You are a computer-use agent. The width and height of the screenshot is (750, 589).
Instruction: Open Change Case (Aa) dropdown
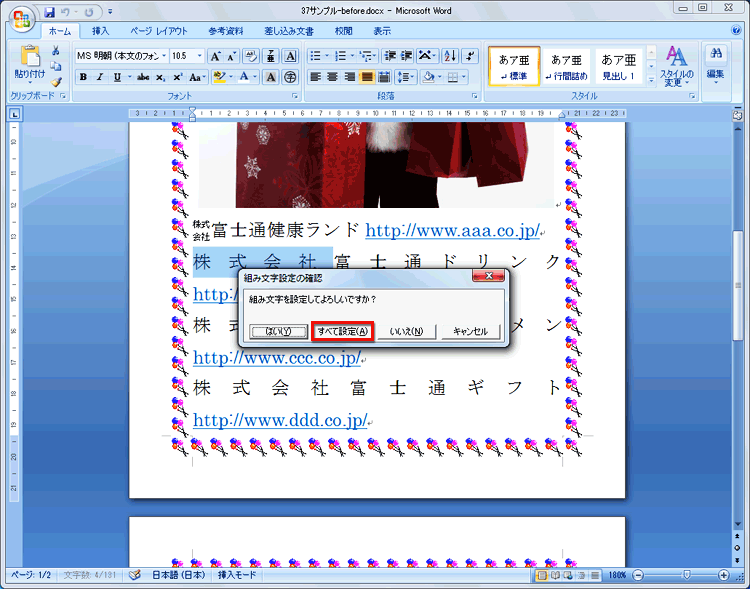[197, 77]
